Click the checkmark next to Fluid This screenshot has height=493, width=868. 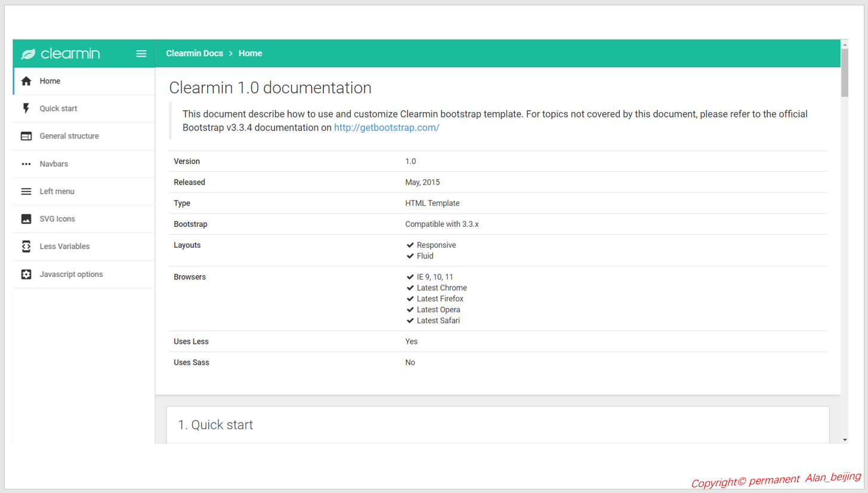pos(410,256)
